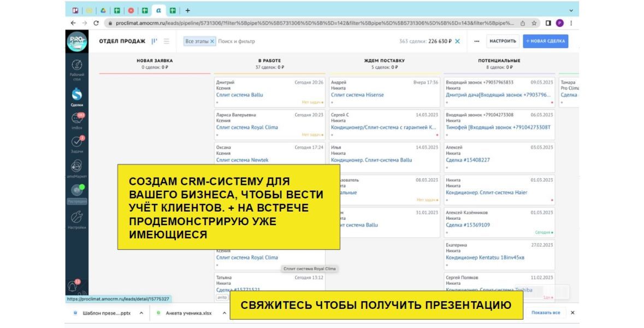Expand the tab search chevron

(x=571, y=11)
